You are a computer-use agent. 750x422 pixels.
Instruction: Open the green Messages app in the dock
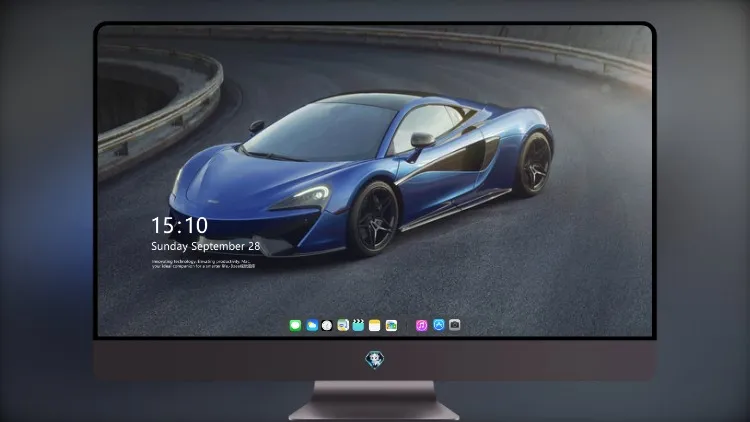tap(295, 326)
